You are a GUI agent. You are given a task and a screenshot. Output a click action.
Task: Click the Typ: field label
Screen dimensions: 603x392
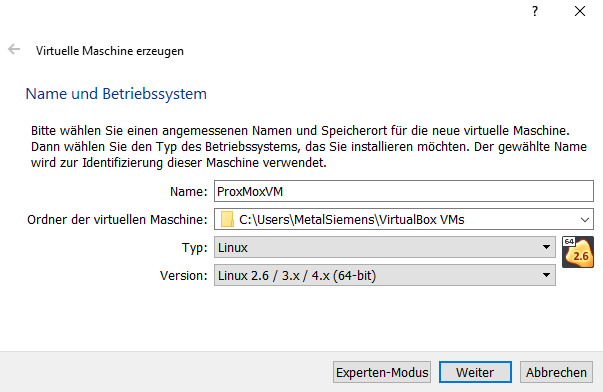[195, 248]
